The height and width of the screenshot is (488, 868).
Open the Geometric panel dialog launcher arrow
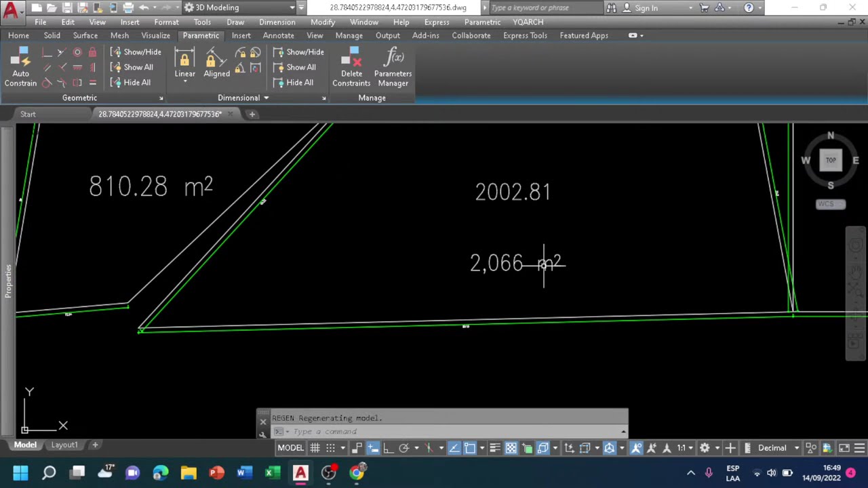point(161,99)
